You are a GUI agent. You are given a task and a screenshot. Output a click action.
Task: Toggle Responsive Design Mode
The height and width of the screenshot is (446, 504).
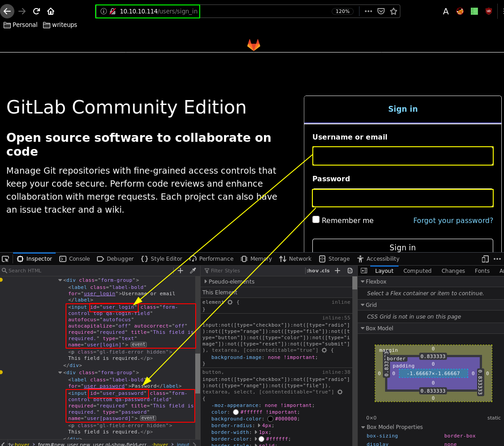(485, 259)
